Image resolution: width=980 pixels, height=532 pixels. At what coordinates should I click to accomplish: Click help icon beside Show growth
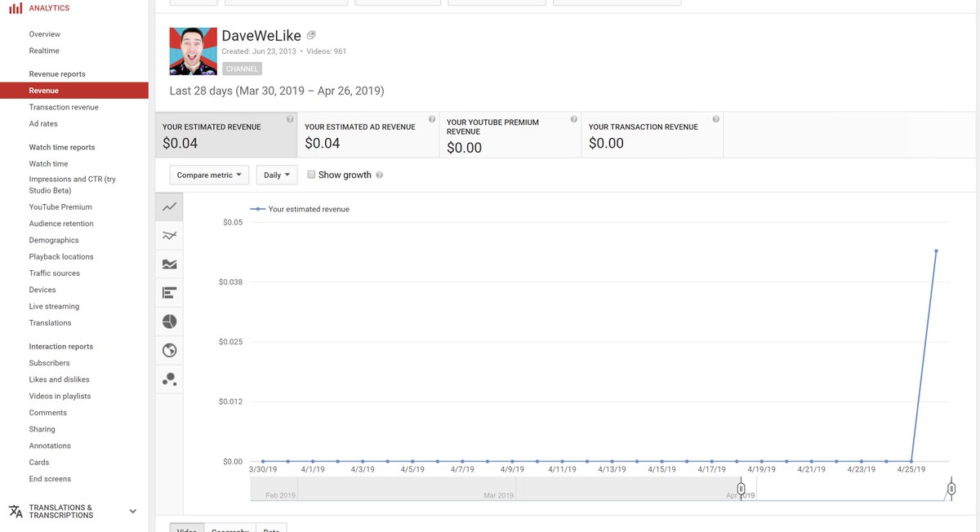[x=379, y=175]
